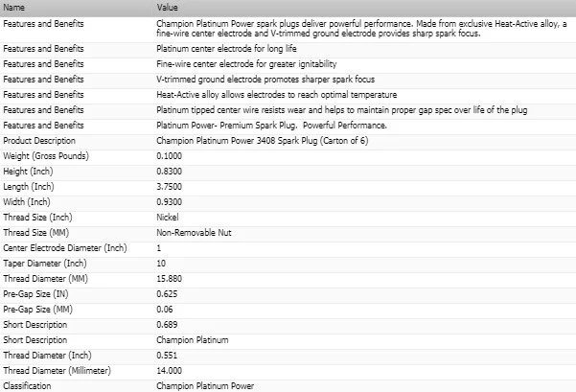
Task: Click 'Platinum Power- Premium Spark Plug' value
Action: (x=271, y=126)
